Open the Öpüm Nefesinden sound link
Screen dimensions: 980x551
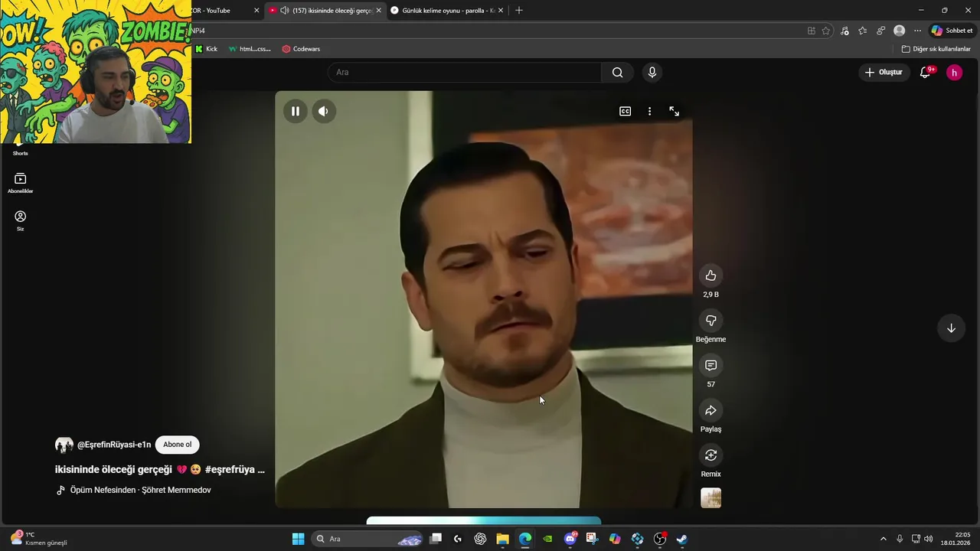pos(140,490)
